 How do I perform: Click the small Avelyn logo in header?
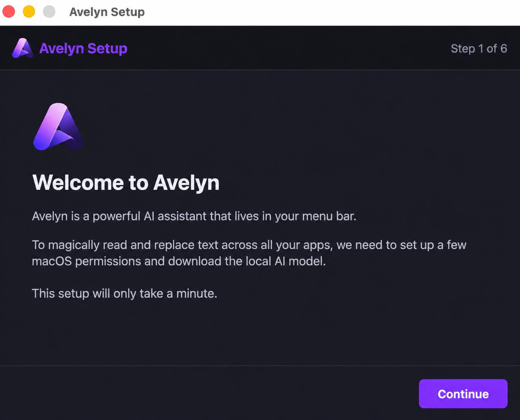tap(23, 48)
